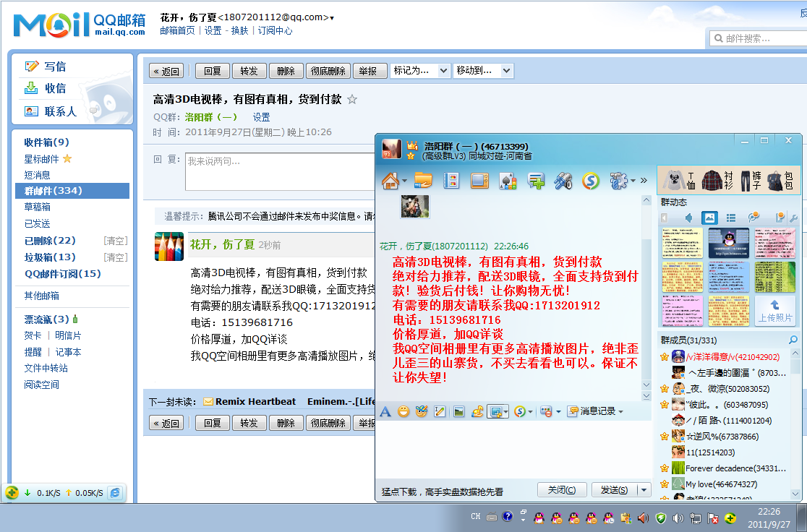Screen dimensions: 807x532
Task: Select 群邮件(334) folder
Action: point(72,190)
